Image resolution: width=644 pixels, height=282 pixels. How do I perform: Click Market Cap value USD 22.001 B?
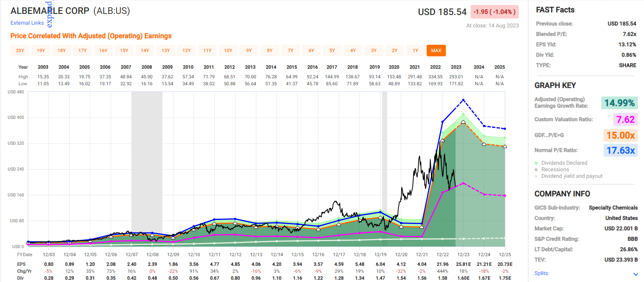621,228
